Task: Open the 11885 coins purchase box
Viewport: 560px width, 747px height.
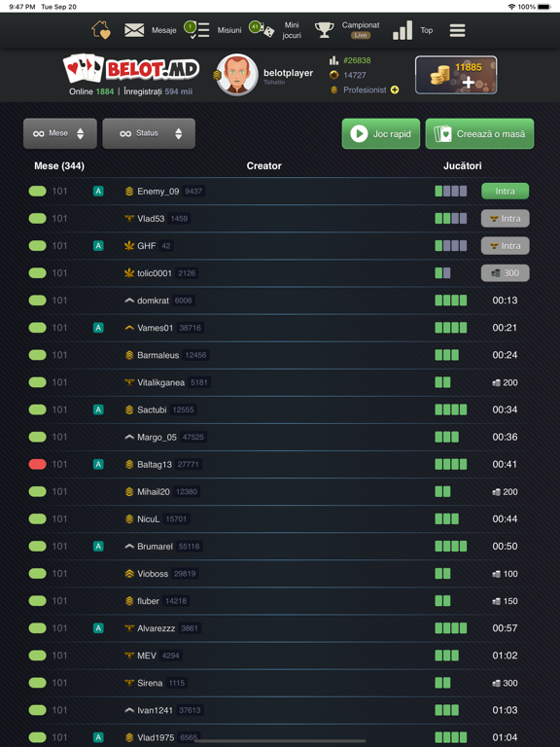Action: 456,75
